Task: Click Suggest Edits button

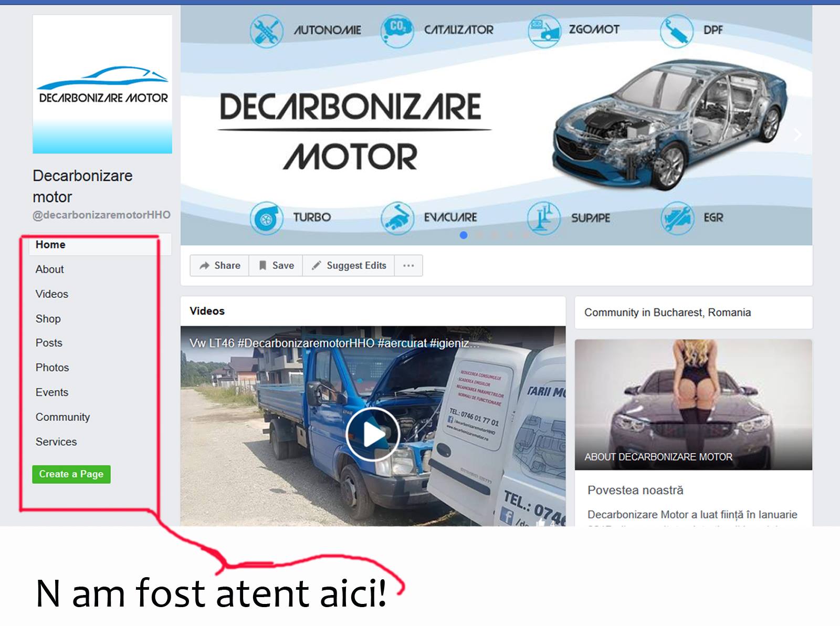Action: click(349, 266)
